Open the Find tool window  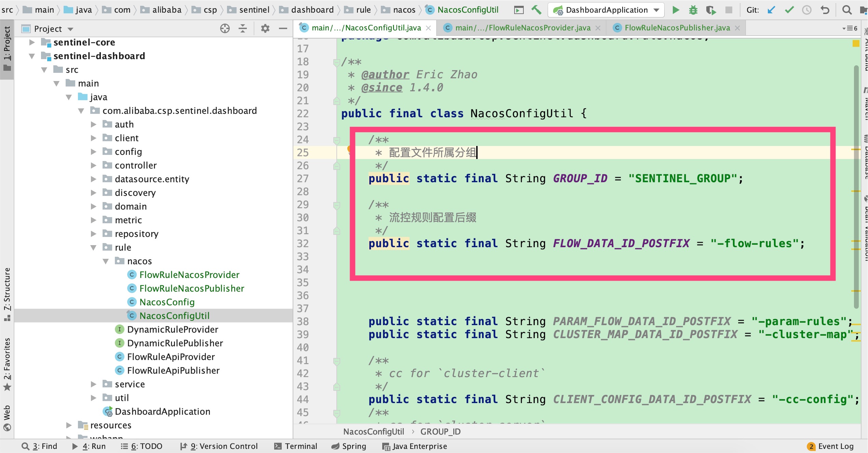tap(39, 447)
